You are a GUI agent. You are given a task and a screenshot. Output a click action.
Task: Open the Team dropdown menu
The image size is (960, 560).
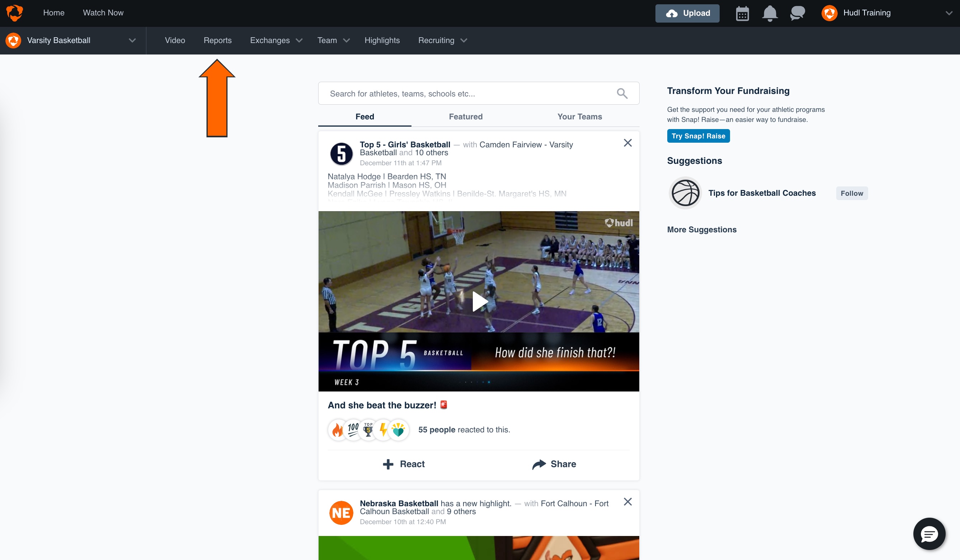(x=333, y=41)
